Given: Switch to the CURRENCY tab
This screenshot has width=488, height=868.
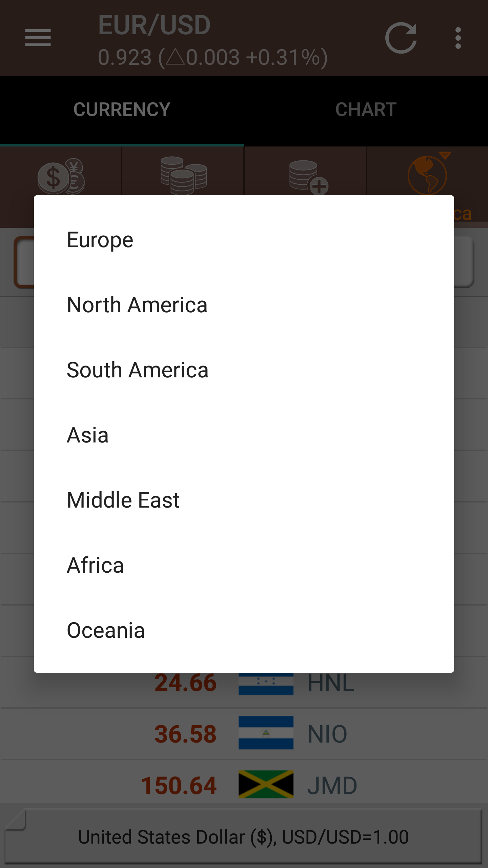Looking at the screenshot, I should pos(122,110).
